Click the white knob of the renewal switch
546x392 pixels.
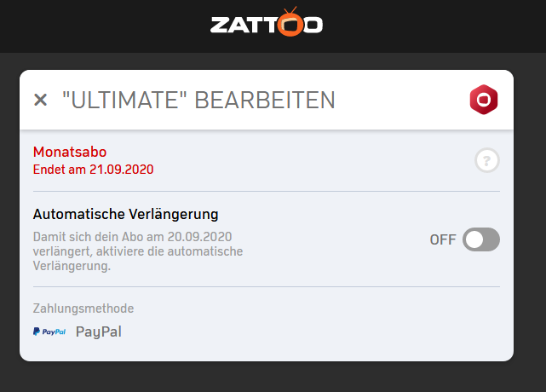[474, 239]
